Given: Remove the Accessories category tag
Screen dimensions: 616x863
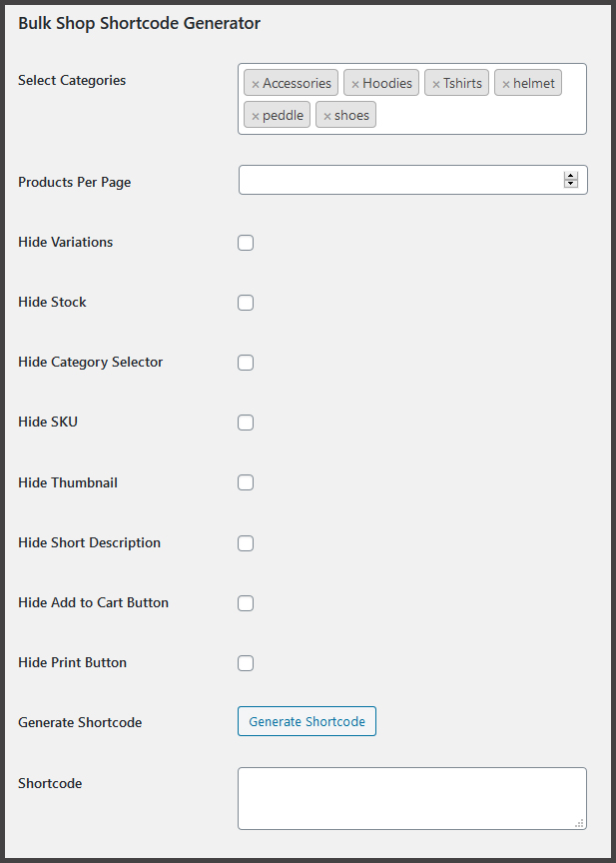Looking at the screenshot, I should click(256, 84).
